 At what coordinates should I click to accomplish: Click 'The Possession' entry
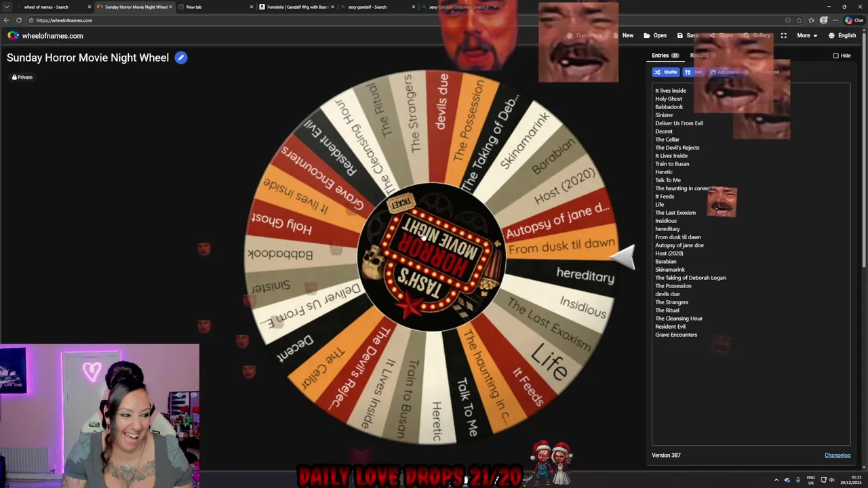[x=673, y=286]
